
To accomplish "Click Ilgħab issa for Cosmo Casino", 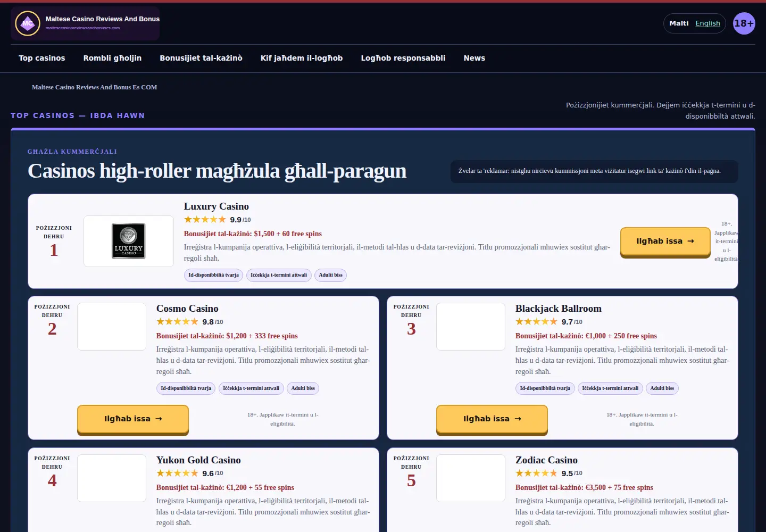I will pyautogui.click(x=133, y=419).
